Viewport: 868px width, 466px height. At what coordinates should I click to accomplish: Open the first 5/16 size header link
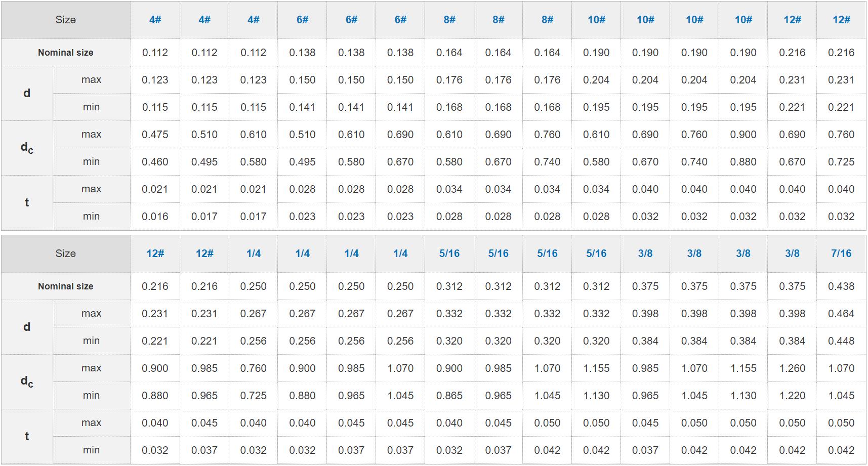pos(449,253)
